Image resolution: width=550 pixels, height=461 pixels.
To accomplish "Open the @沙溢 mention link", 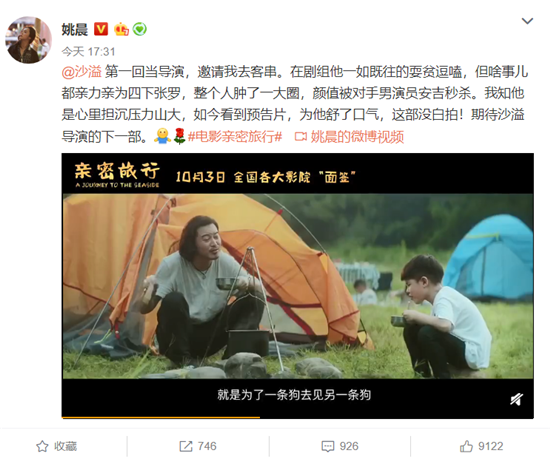I will coord(81,72).
